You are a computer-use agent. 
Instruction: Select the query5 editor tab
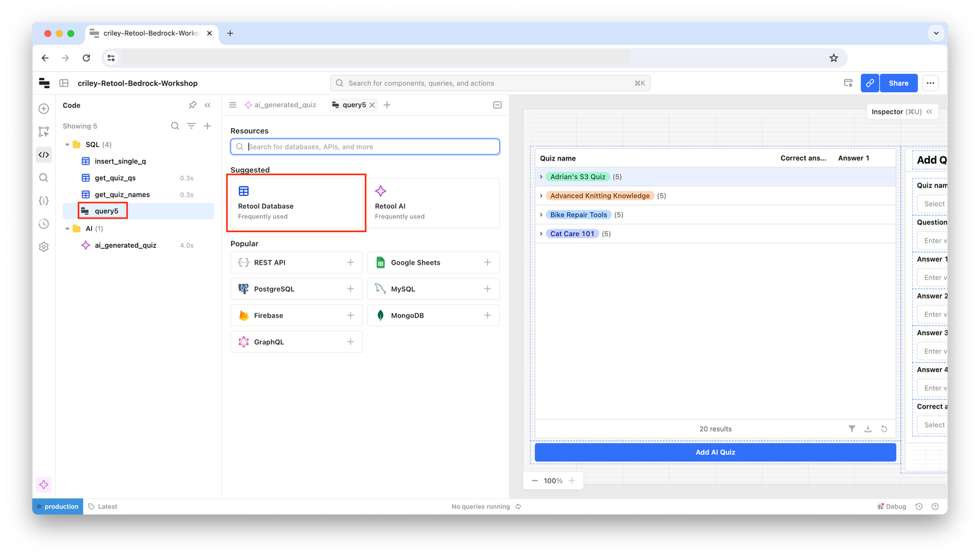[x=349, y=105]
